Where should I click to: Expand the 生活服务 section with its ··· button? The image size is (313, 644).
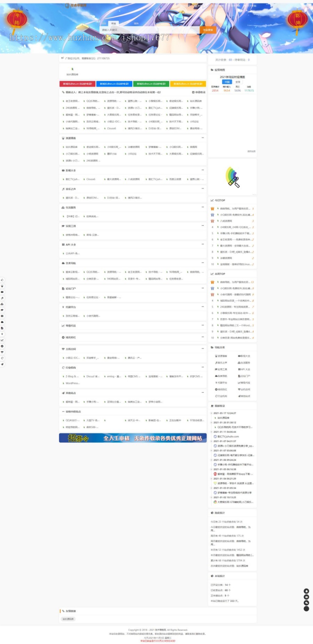(202, 207)
